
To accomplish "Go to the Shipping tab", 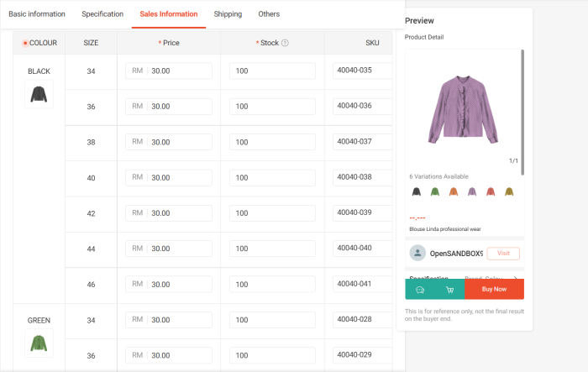I will (x=228, y=14).
